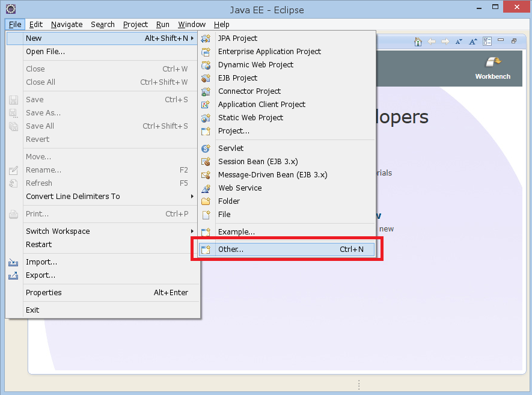The height and width of the screenshot is (395, 532).
Task: Open Properties from the File menu
Action: [102, 293]
